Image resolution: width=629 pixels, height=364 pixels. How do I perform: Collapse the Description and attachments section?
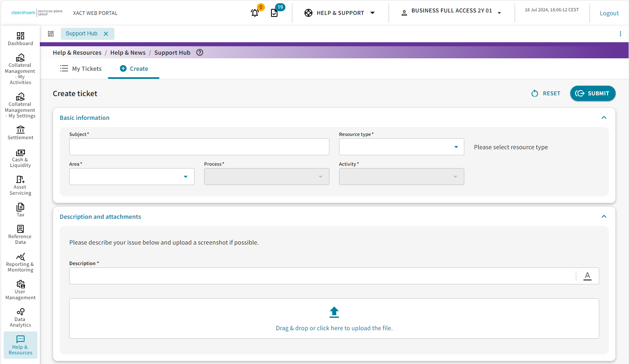(604, 216)
